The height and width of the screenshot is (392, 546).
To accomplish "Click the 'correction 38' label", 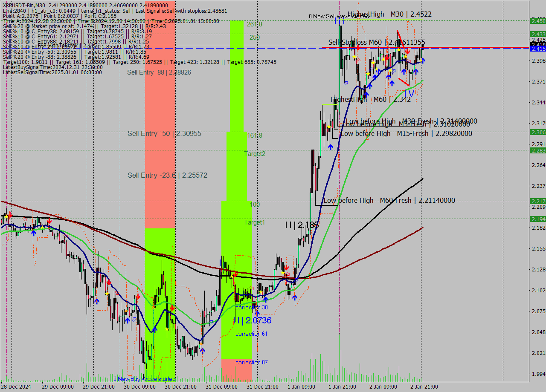I will pos(252,307).
